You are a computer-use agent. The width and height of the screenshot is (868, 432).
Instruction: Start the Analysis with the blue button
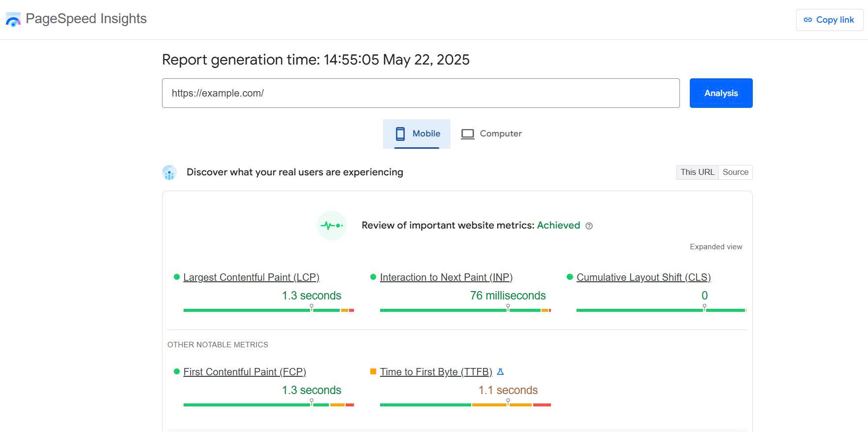(721, 93)
